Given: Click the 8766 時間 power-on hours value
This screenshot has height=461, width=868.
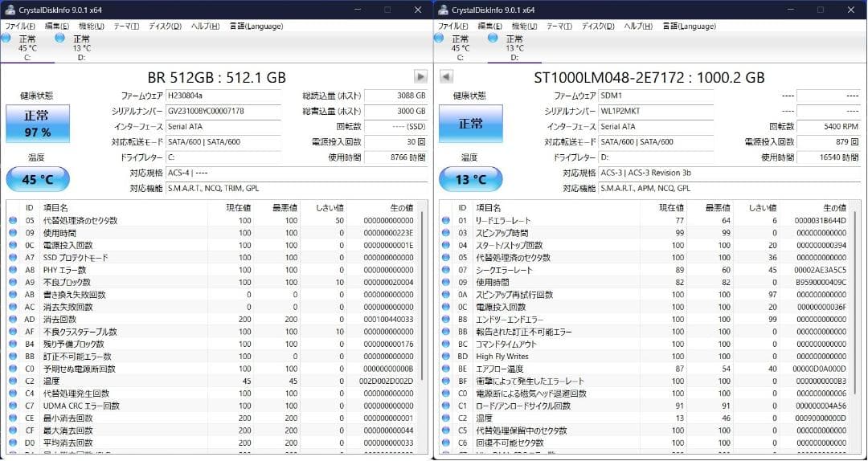Looking at the screenshot, I should point(395,157).
